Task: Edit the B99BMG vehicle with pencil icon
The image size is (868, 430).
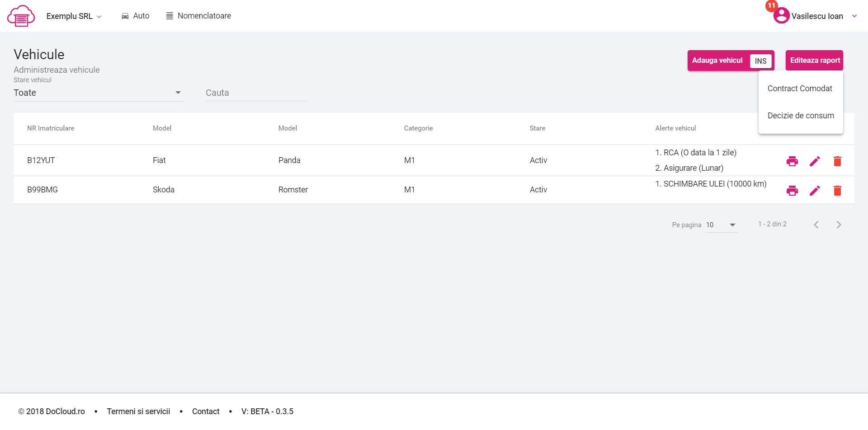Action: [x=815, y=191]
